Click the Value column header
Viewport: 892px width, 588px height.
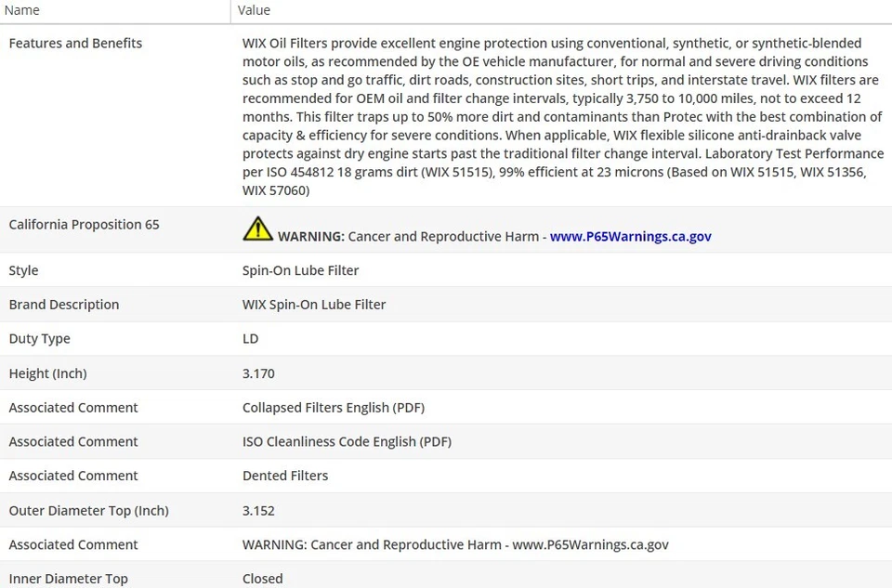[254, 10]
